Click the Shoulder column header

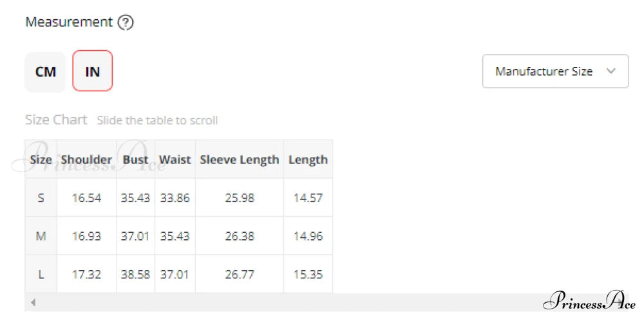[x=86, y=159]
